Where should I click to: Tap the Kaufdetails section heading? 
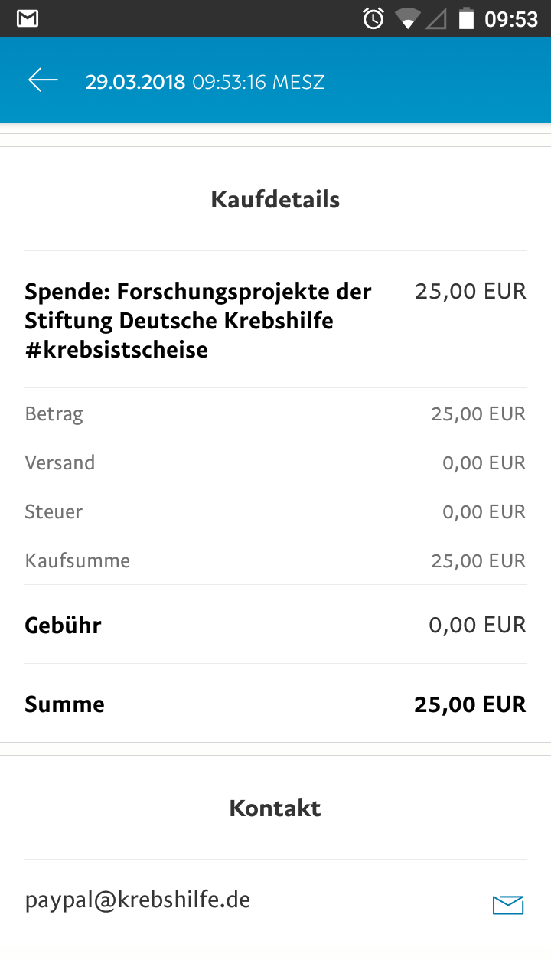(x=275, y=200)
